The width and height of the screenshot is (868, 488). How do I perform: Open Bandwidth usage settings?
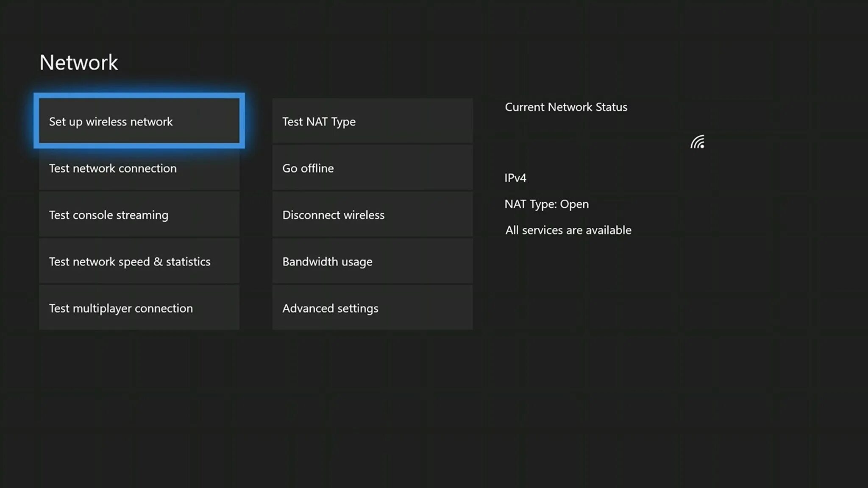[x=372, y=262]
